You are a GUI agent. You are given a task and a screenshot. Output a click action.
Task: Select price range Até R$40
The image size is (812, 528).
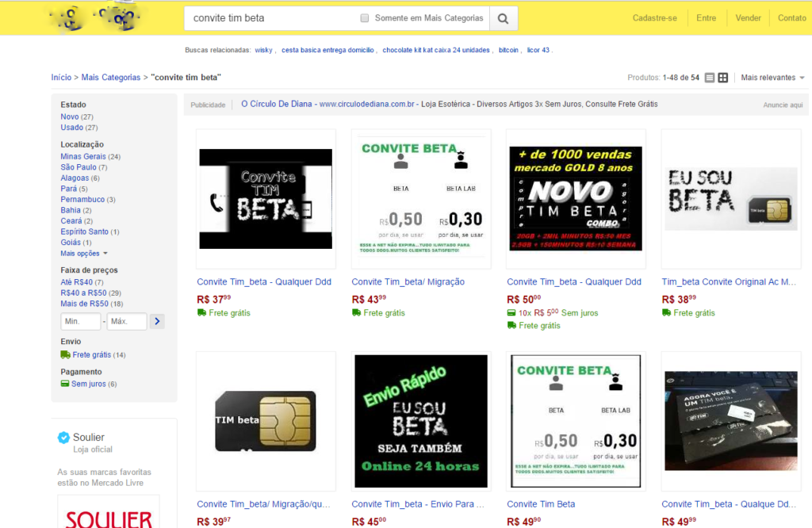[x=77, y=282]
